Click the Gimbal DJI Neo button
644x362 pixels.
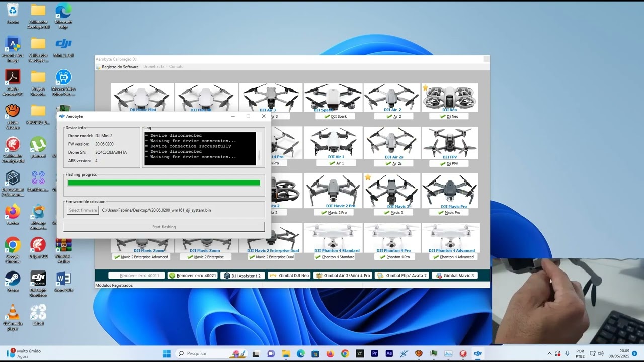click(289, 276)
